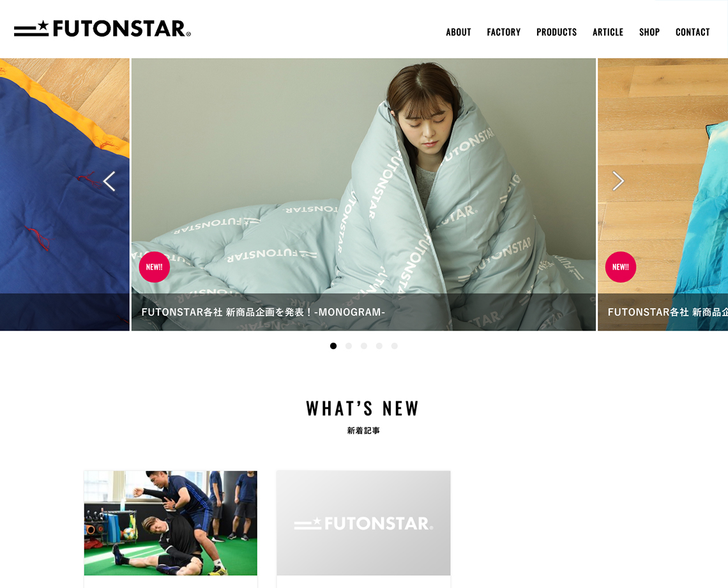728x588 pixels.
Task: Click the FUTONSTAR logo in the header
Action: click(x=102, y=28)
